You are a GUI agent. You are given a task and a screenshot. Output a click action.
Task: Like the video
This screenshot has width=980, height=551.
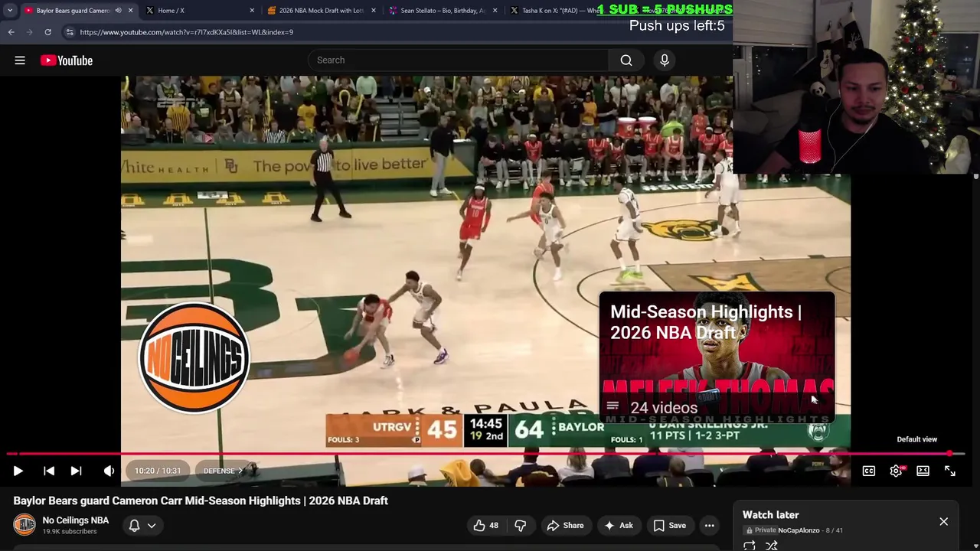[x=485, y=526]
